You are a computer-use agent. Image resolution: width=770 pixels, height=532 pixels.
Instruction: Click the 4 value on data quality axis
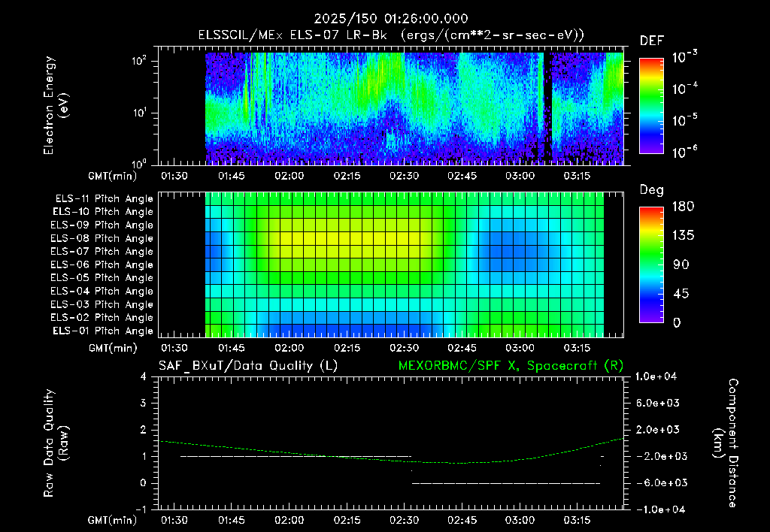[144, 376]
